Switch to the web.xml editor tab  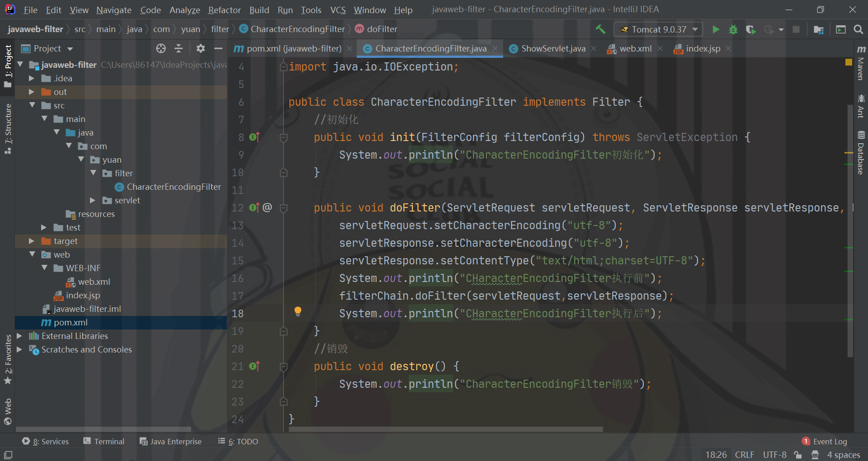pos(635,48)
